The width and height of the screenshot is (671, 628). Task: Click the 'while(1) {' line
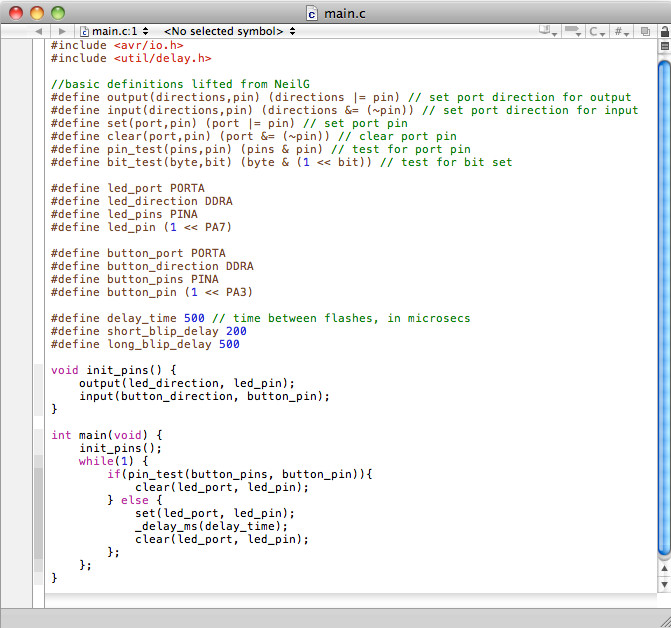114,461
